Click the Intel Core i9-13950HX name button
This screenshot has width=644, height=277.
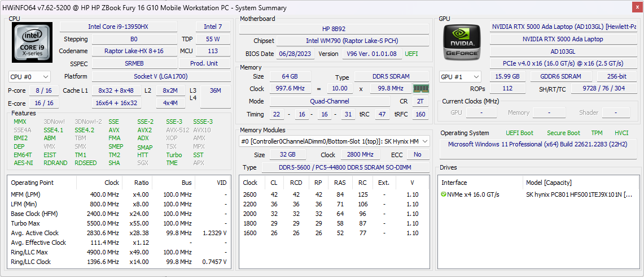click(x=118, y=27)
